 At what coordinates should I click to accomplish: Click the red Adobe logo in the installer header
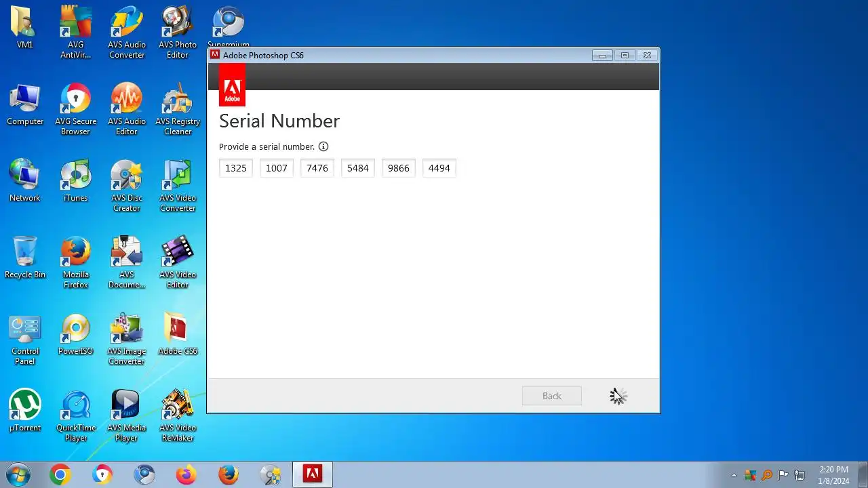coord(232,85)
